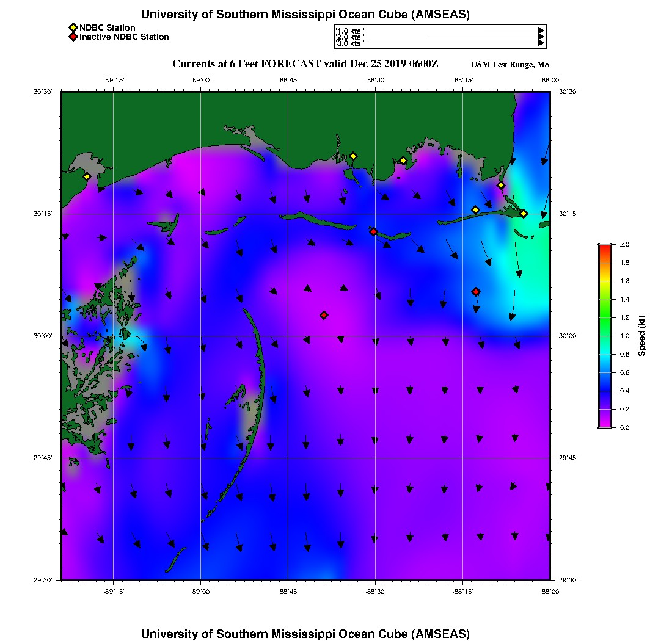The image size is (672, 641).
Task: Select the 3.0 kts scale arrow
Action: (x=457, y=43)
